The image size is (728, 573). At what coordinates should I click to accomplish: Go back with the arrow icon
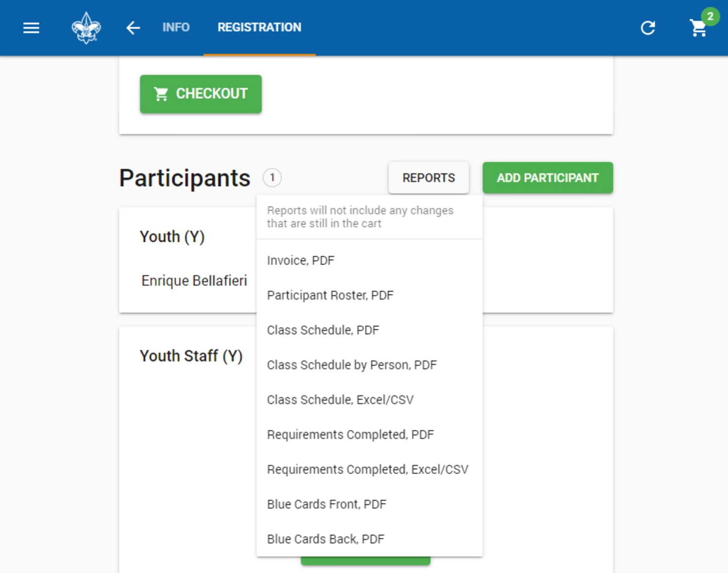pyautogui.click(x=133, y=28)
